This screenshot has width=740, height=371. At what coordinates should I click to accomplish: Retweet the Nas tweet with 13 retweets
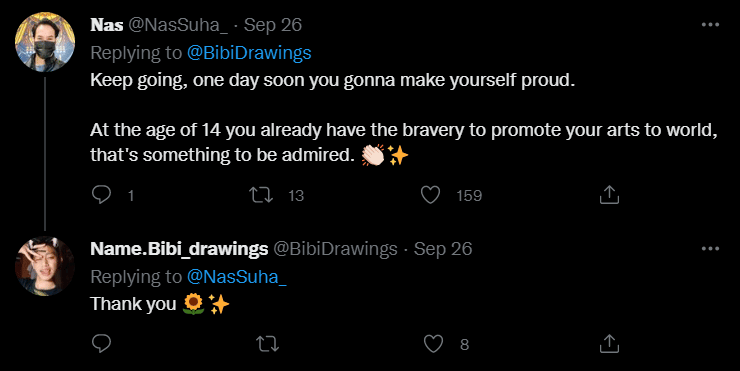click(x=261, y=195)
